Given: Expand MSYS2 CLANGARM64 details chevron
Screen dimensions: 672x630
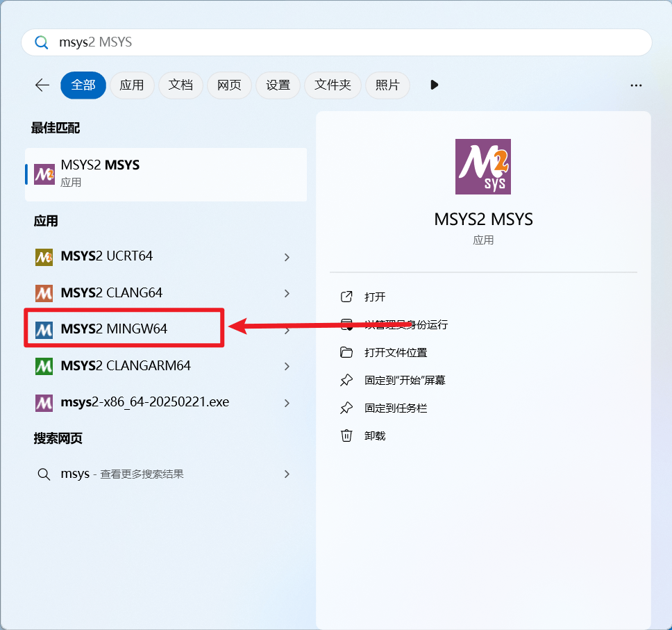Looking at the screenshot, I should [287, 365].
